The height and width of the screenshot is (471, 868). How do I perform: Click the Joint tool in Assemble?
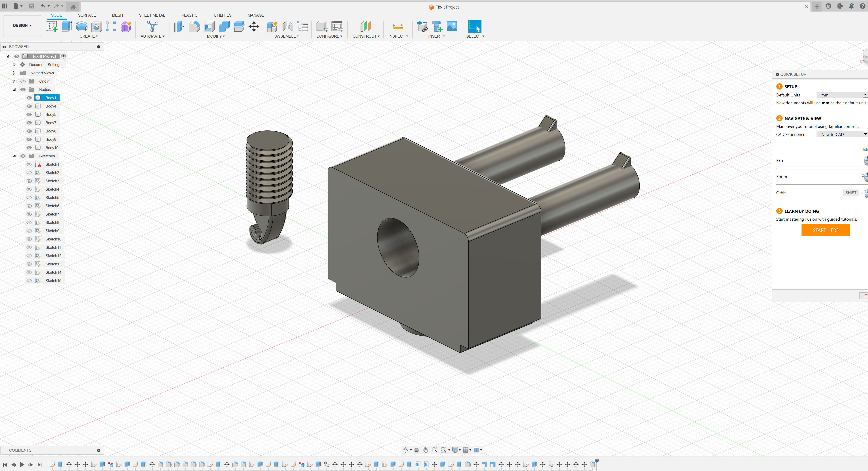(287, 26)
